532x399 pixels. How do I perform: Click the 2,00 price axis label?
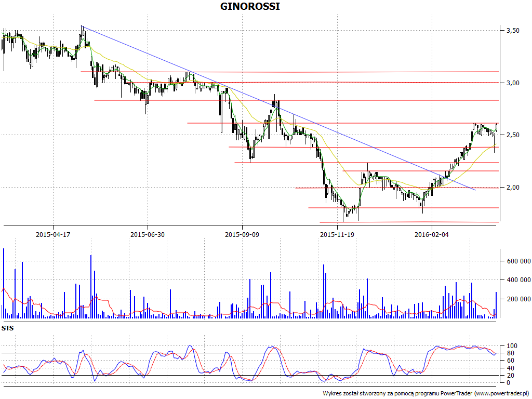coord(513,187)
